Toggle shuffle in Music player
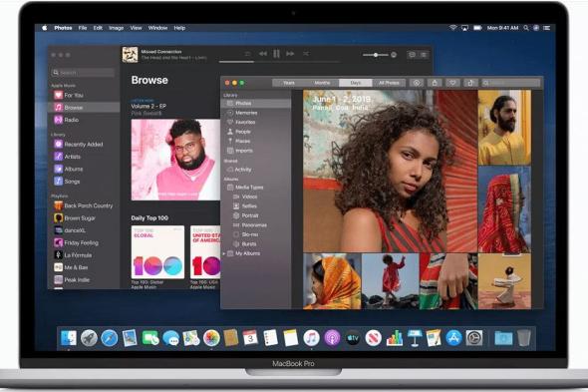 click(306, 54)
